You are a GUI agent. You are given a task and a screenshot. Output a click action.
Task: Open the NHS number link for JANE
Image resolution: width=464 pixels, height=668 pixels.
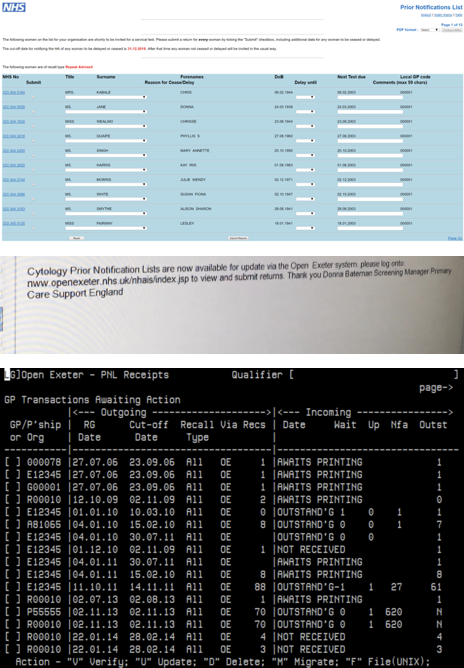(14, 107)
